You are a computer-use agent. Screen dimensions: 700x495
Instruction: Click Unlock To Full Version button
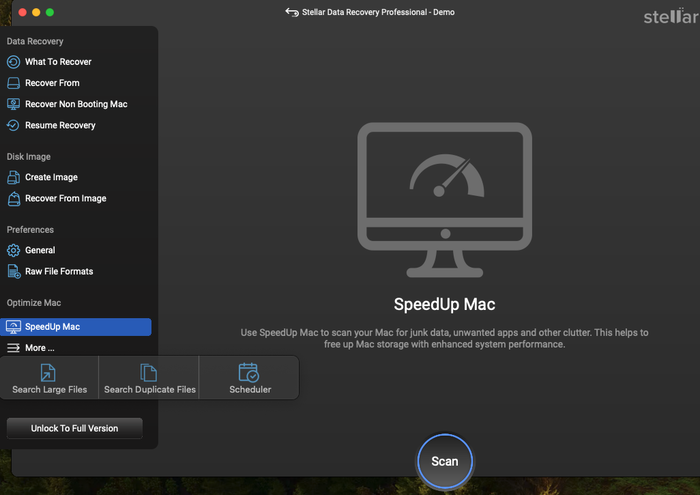pos(75,428)
